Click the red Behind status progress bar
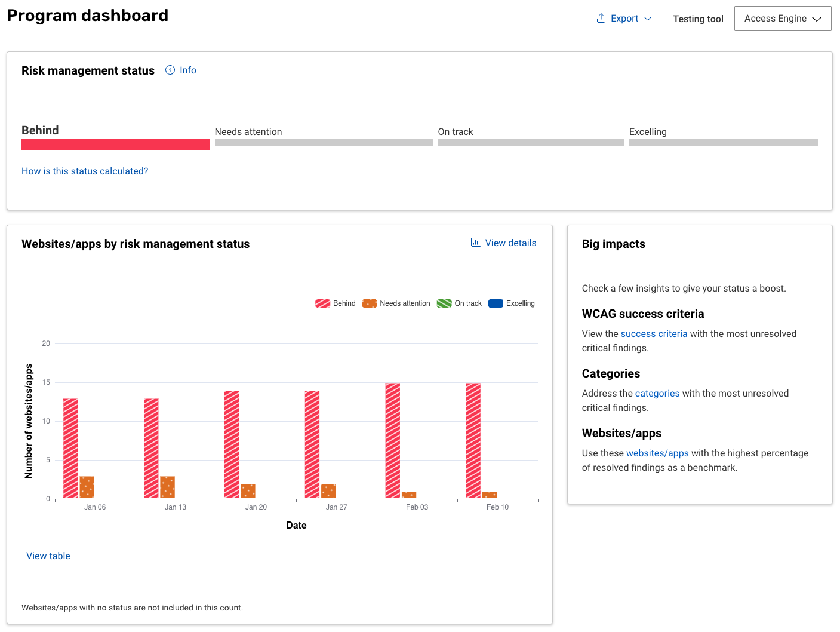 115,144
